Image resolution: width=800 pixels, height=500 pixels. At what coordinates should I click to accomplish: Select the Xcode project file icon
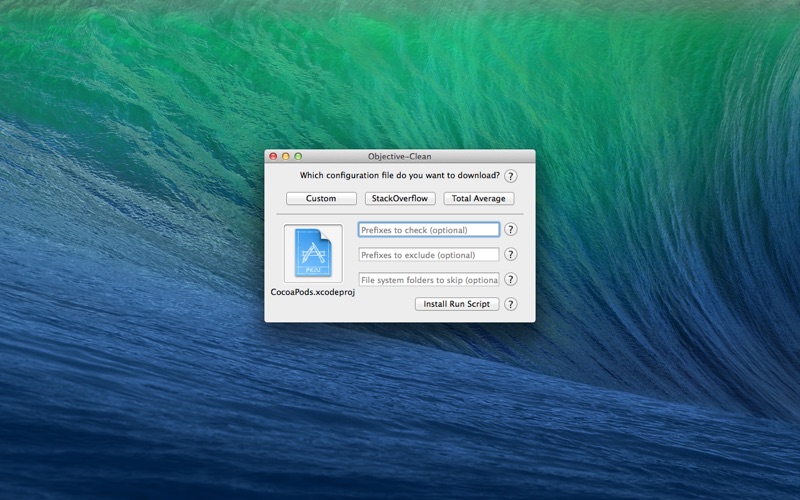(x=313, y=253)
